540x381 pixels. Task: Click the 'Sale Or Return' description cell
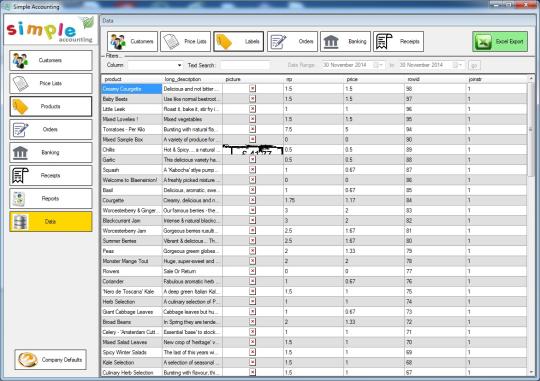192,271
